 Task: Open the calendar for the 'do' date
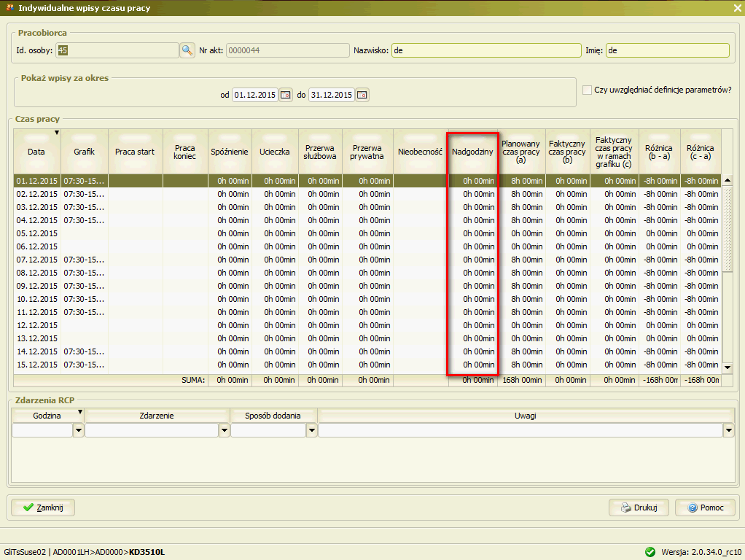(x=362, y=95)
